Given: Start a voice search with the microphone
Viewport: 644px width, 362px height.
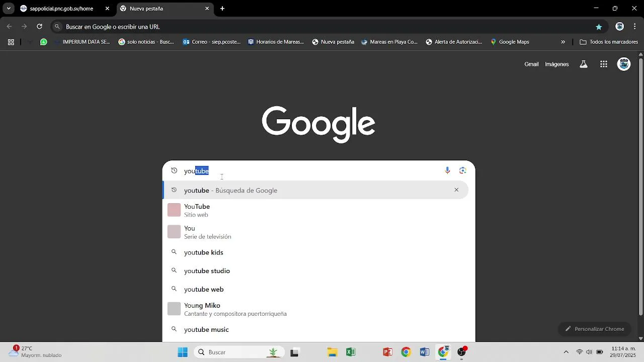Looking at the screenshot, I should pyautogui.click(x=447, y=170).
